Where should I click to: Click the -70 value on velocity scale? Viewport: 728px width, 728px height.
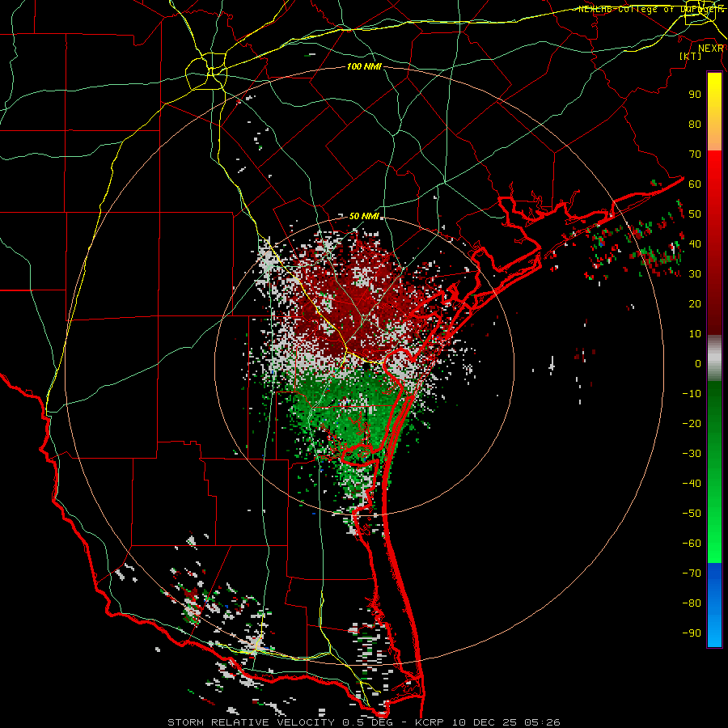(x=692, y=574)
